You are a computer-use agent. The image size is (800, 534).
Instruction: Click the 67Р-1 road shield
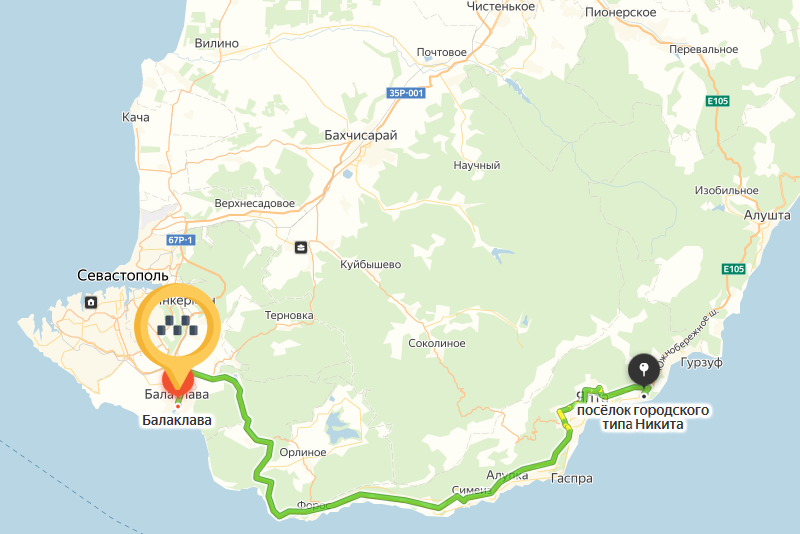click(x=181, y=240)
